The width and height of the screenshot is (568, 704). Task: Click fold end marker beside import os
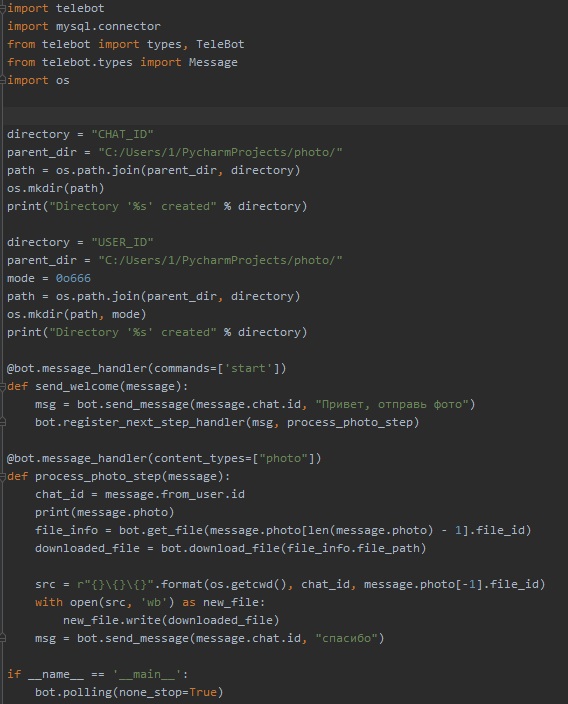click(3, 80)
